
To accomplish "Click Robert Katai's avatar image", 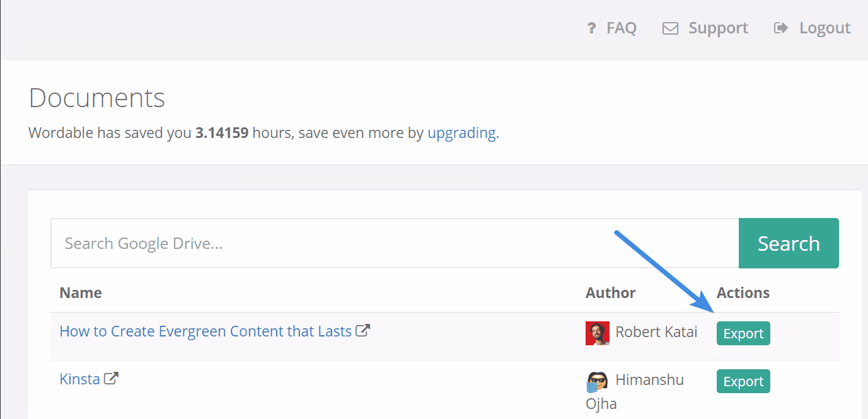I will point(597,333).
